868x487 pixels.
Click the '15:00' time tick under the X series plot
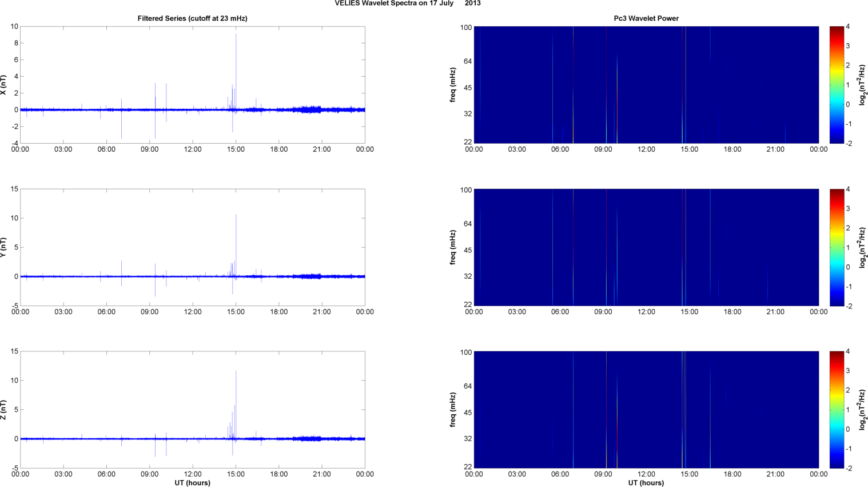point(236,149)
